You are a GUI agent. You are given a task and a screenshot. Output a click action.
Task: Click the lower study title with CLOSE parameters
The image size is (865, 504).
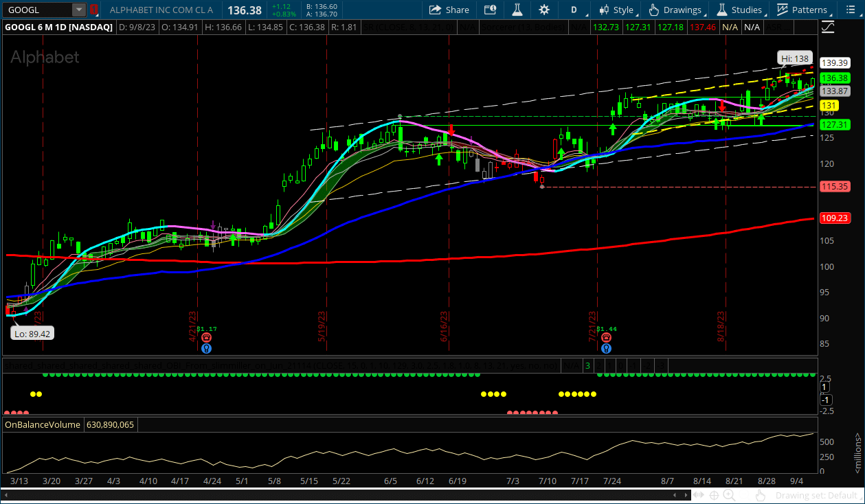tap(282, 365)
